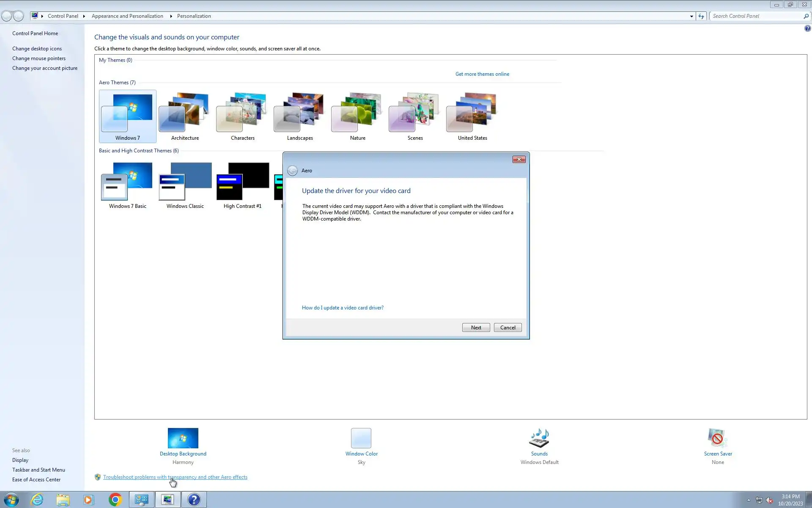The width and height of the screenshot is (812, 508).
Task: Cancel the Aero troubleshooter dialog
Action: [507, 328]
